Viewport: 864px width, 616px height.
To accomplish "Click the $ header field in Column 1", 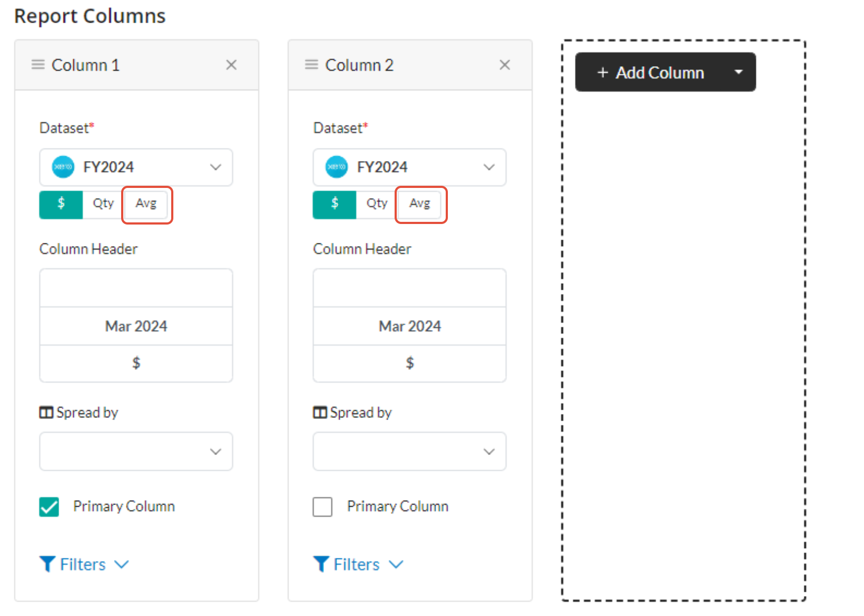I will pos(136,363).
